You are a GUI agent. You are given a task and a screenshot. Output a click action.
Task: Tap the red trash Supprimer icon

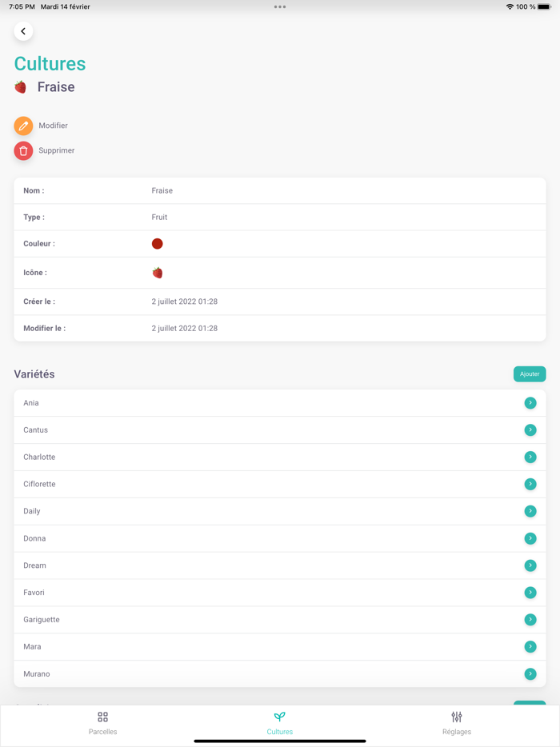[23, 150]
